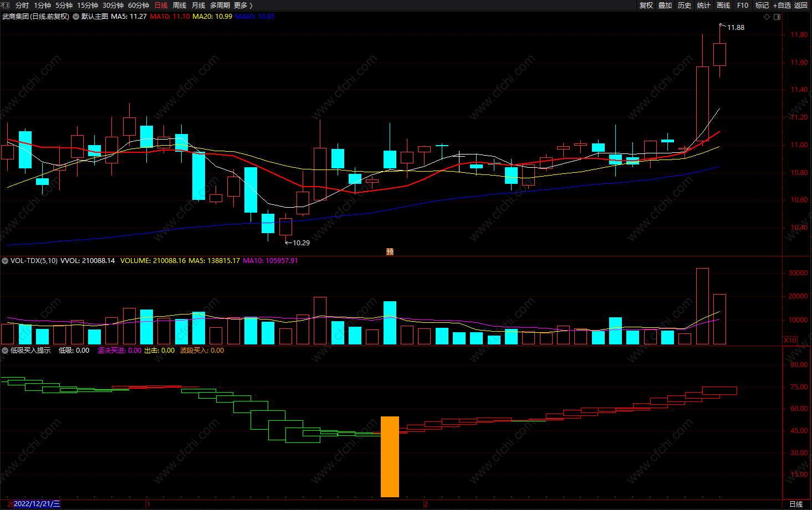Open the 多周期 multi-period view

click(x=220, y=5)
